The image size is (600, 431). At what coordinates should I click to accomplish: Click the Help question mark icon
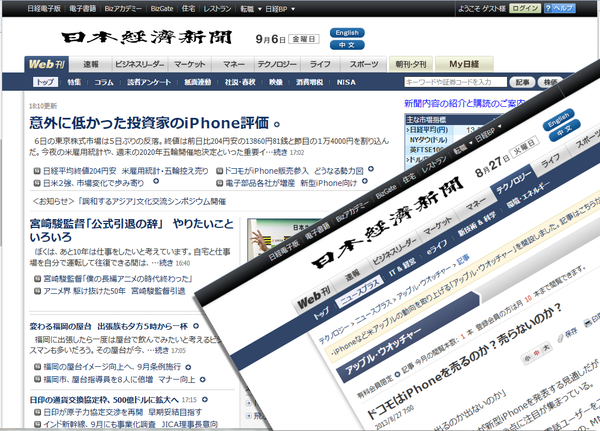pos(548,8)
